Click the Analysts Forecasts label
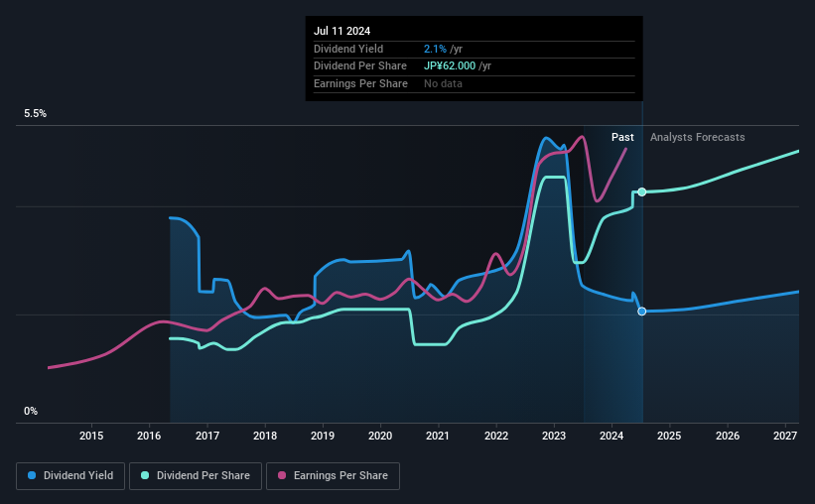The image size is (815, 504). (x=697, y=137)
